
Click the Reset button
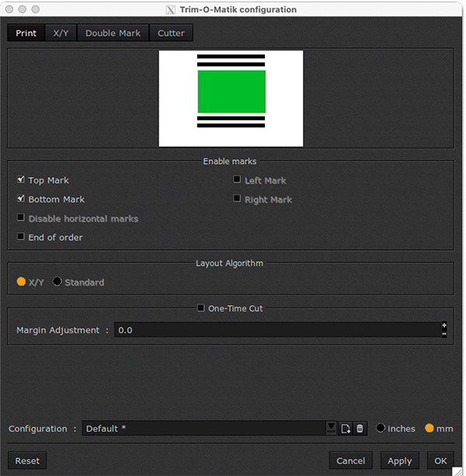click(x=27, y=460)
